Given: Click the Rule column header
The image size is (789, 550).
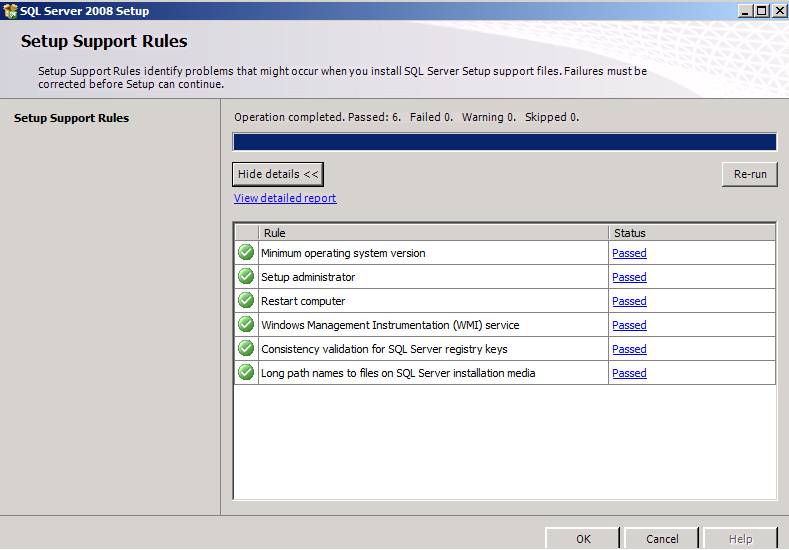Looking at the screenshot, I should click(x=433, y=233).
